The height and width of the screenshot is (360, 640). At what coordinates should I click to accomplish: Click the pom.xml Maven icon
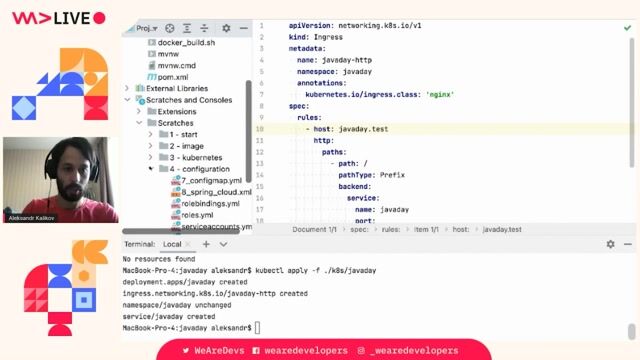pos(151,77)
